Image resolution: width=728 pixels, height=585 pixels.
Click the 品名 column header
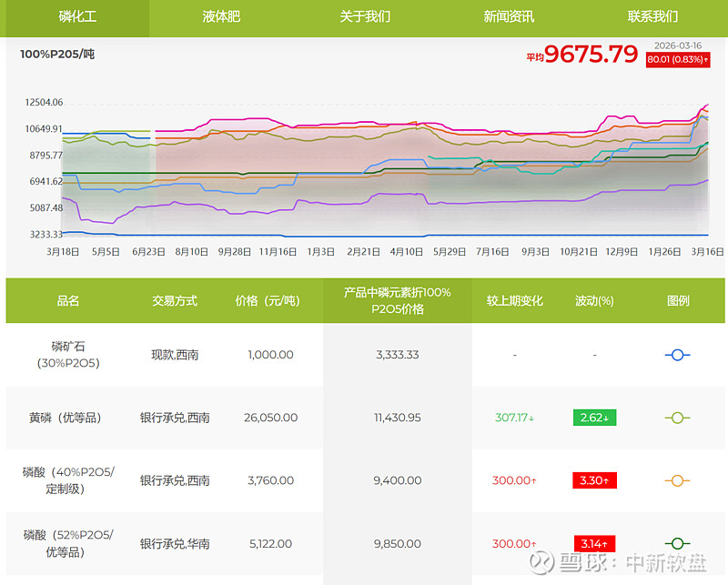tap(67, 301)
